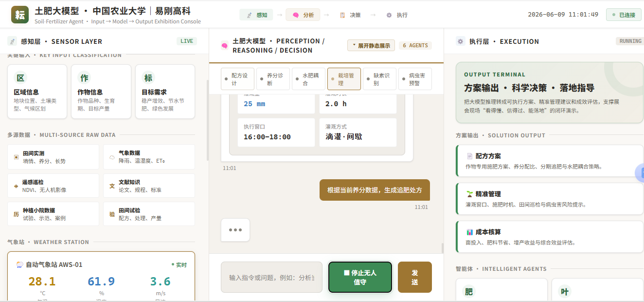Click the chat panel vertical scrollbar
Viewport: 644px width, 302px height.
pyautogui.click(x=442, y=248)
